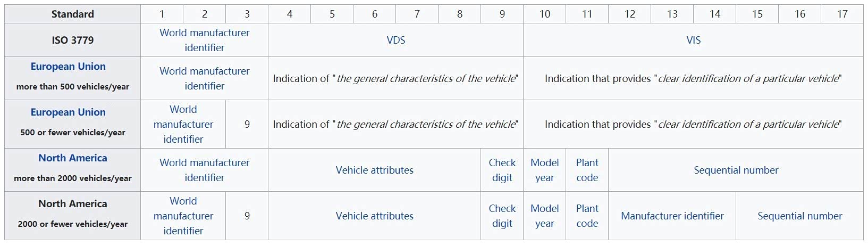Click the VDS link in ISO 3779 row
This screenshot has width=868, height=245.
[x=395, y=40]
